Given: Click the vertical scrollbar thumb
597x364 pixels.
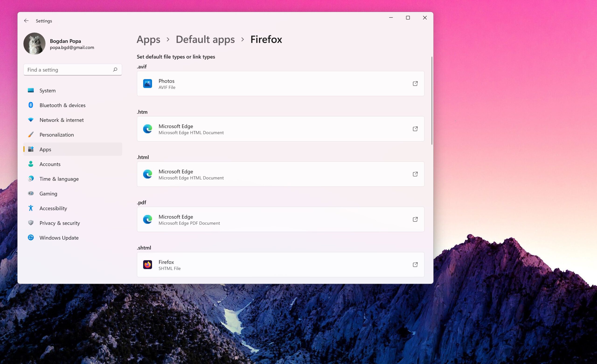Looking at the screenshot, I should [432, 101].
